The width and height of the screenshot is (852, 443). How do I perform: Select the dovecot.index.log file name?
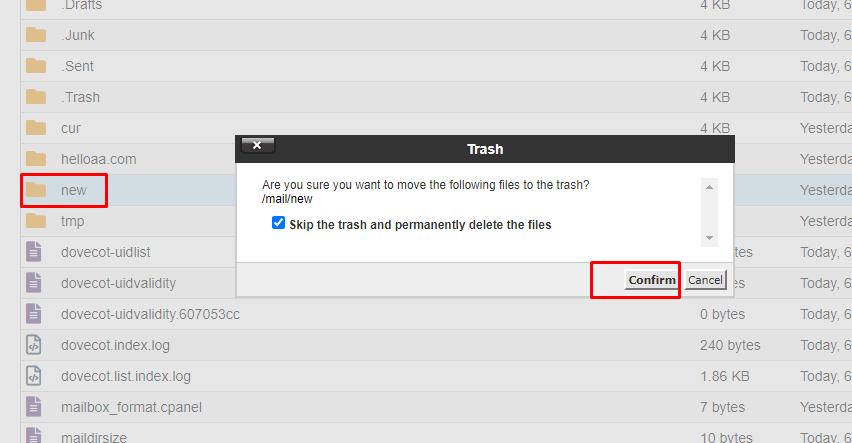coord(115,345)
